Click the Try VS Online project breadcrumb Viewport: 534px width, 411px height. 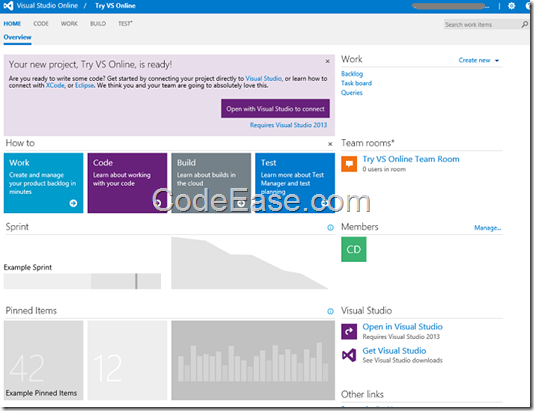115,6
